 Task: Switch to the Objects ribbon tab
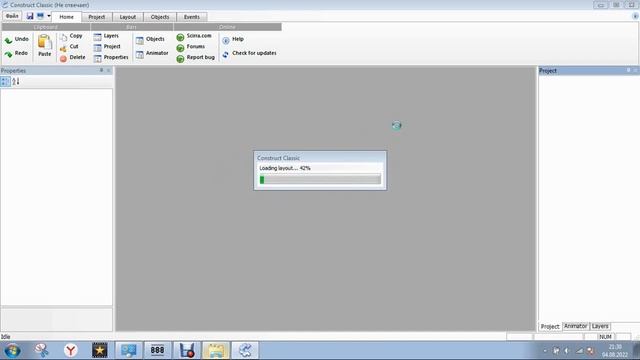[x=160, y=17]
